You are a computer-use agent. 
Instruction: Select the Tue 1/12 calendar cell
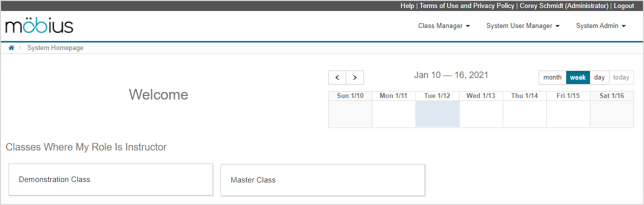click(x=437, y=114)
